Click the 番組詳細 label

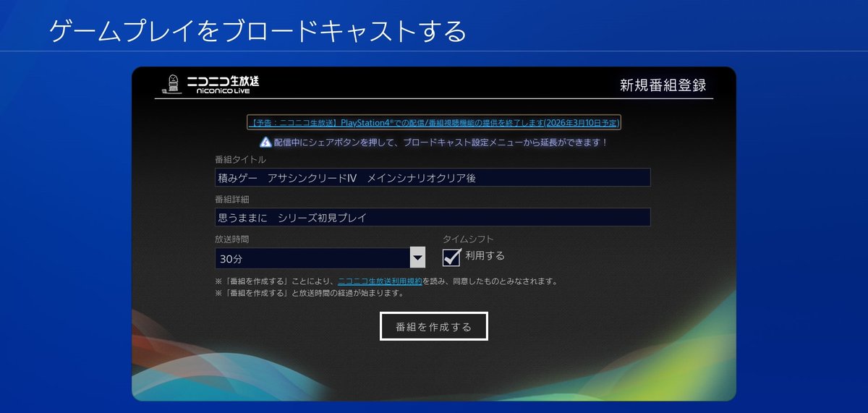point(232,199)
